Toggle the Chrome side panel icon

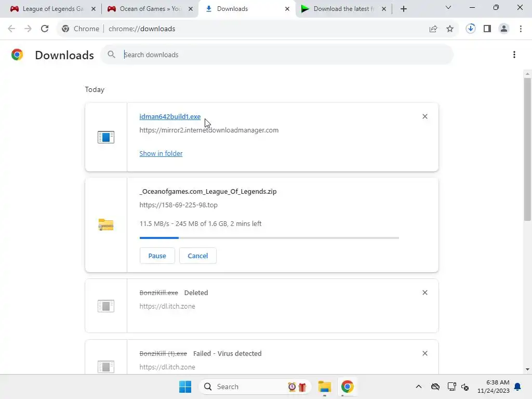point(487,29)
